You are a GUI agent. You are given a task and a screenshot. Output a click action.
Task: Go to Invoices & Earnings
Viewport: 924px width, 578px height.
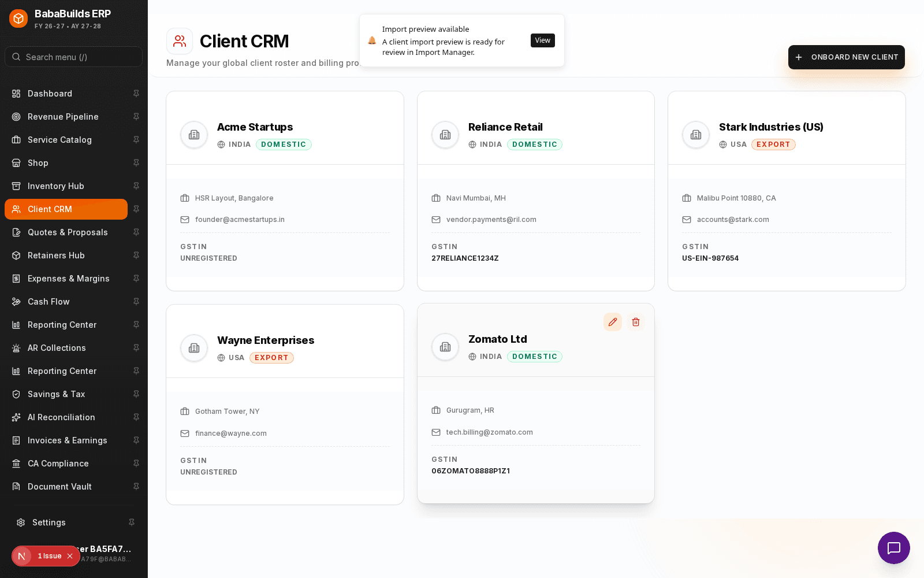click(66, 440)
